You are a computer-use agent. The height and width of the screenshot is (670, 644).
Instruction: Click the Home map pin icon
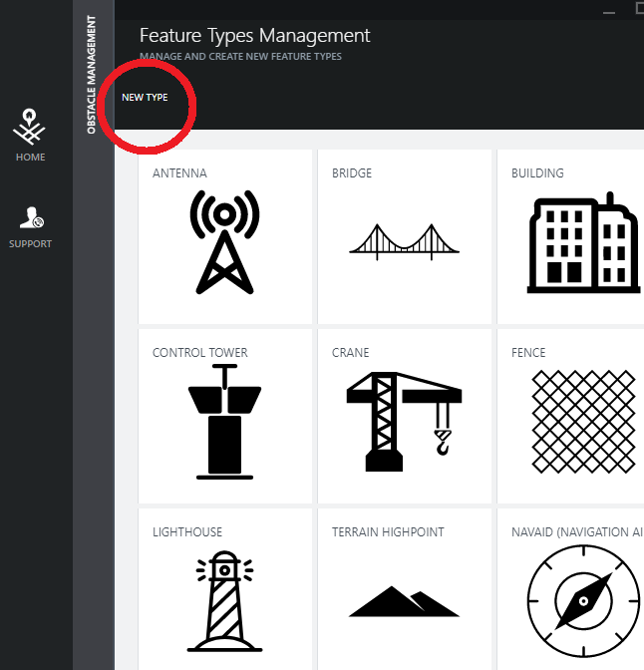tap(29, 126)
